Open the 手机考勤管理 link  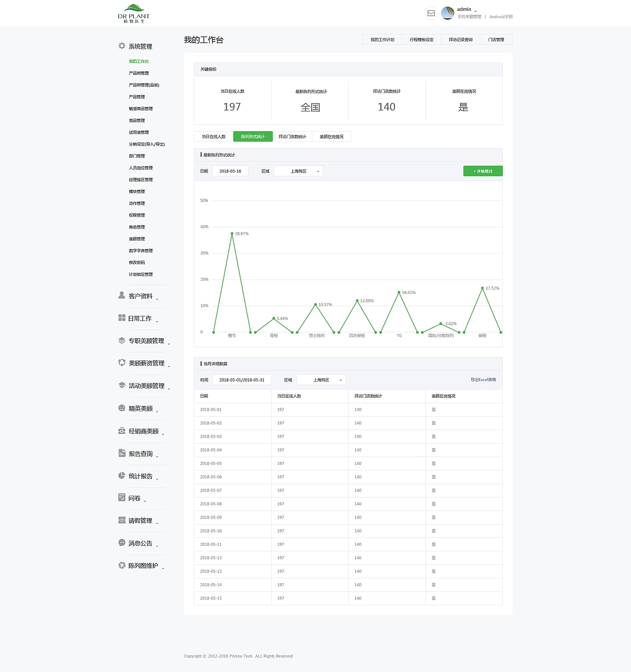point(469,17)
